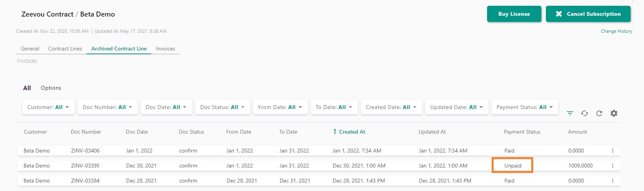Sort by Customer column header

point(35,132)
